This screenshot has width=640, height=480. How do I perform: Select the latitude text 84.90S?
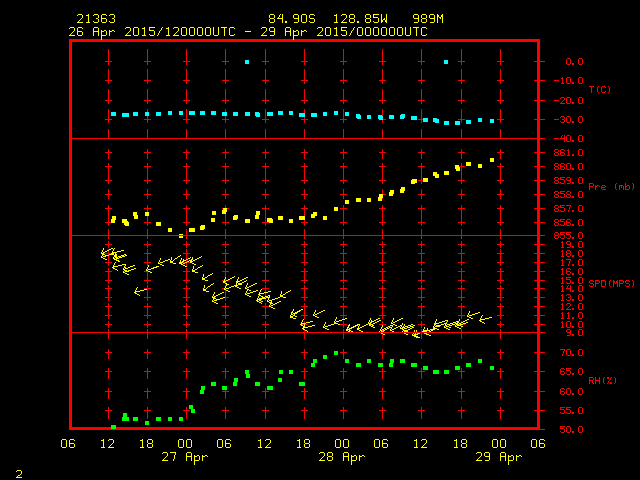(x=291, y=19)
